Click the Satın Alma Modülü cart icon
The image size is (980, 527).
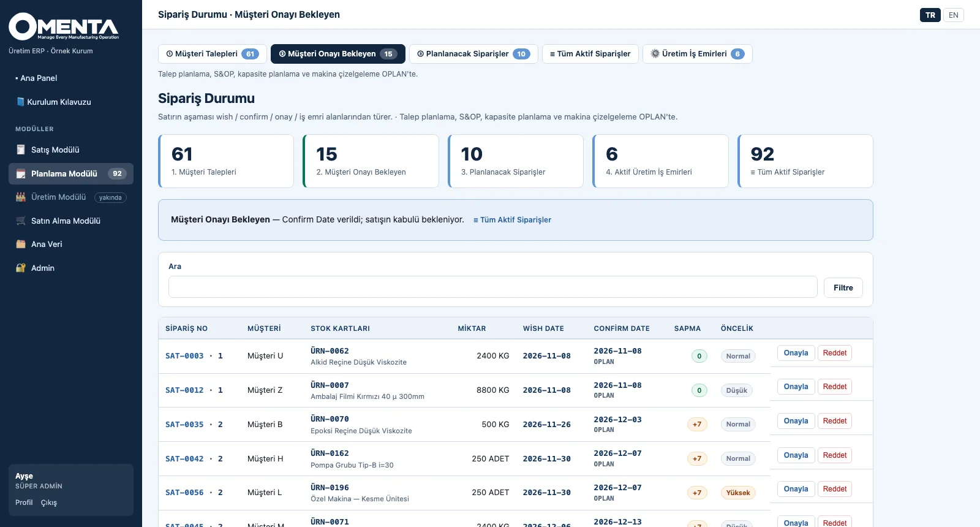tap(21, 221)
